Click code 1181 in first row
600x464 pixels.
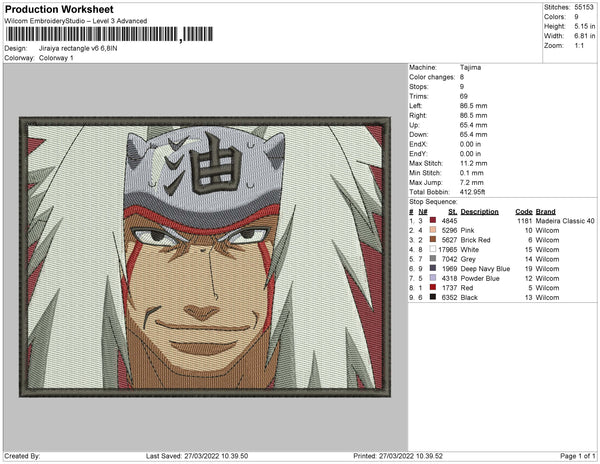525,221
